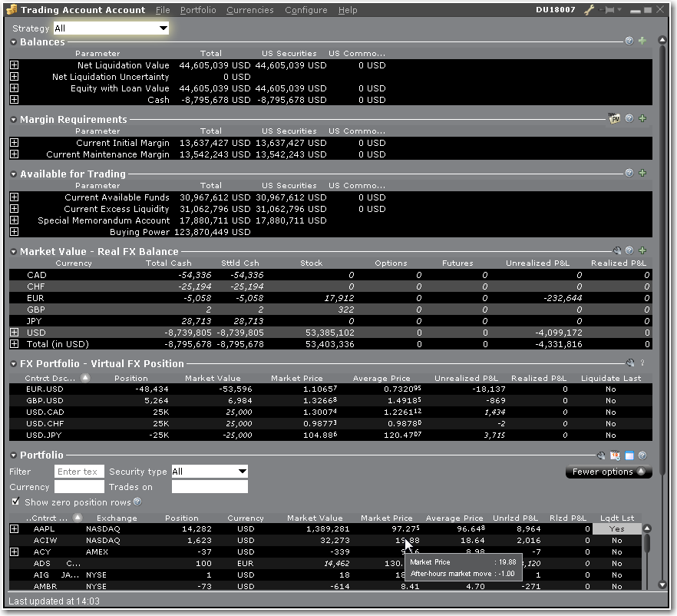Viewport: 677px width, 616px height.
Task: Expand the USD currency row
Action: coord(15,332)
